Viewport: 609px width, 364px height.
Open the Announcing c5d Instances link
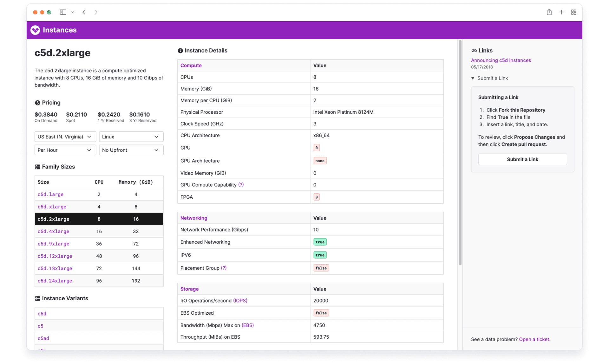click(501, 60)
